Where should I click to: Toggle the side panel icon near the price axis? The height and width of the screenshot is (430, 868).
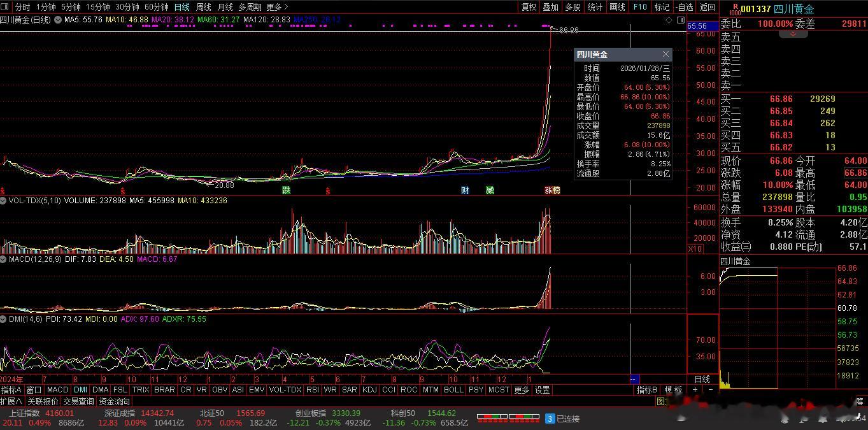679,20
